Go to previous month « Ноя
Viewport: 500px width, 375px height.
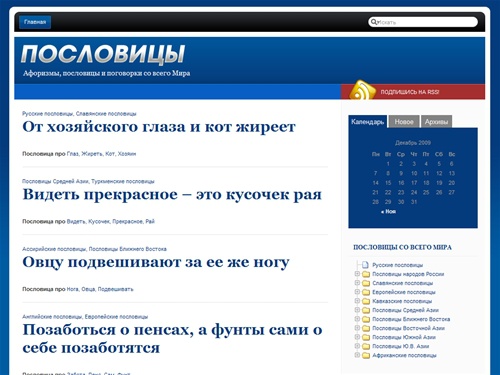click(388, 211)
